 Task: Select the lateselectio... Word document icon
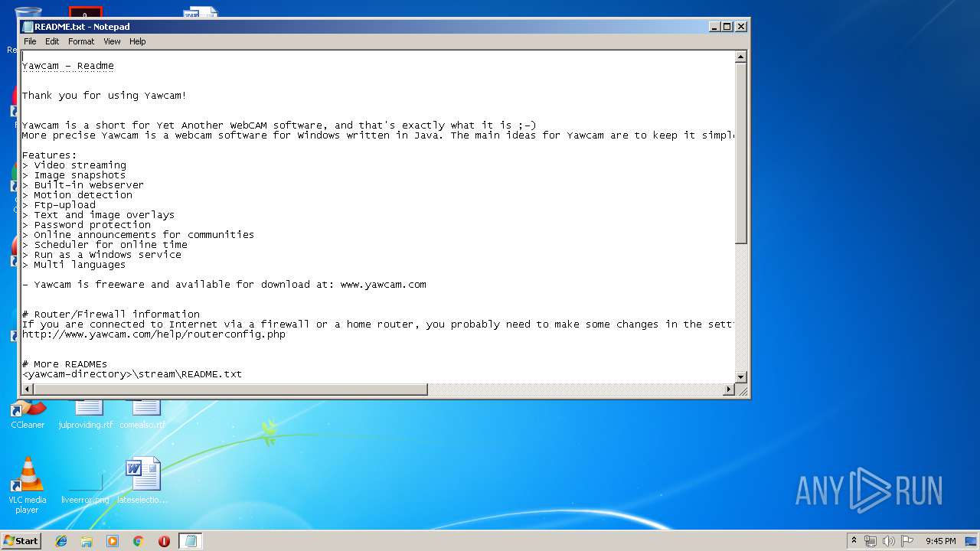tap(142, 481)
